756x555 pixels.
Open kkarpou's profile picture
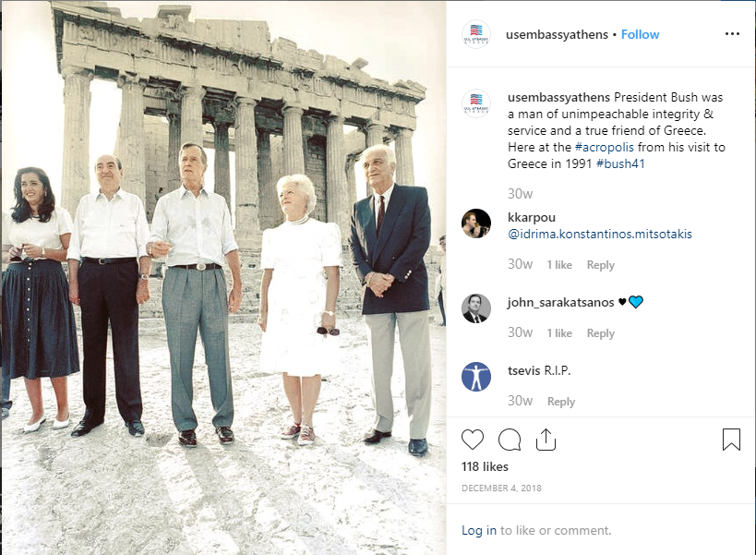point(476,223)
